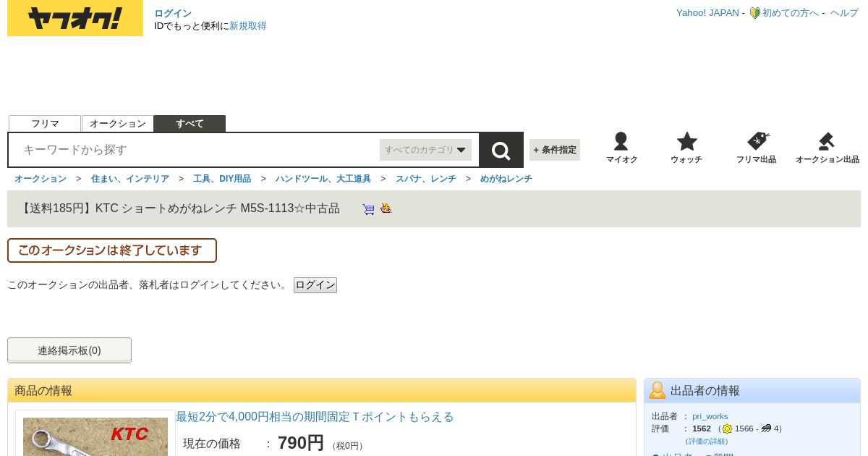The image size is (868, 456).
Task: Click オークション breadcrumb
Action: click(x=41, y=179)
